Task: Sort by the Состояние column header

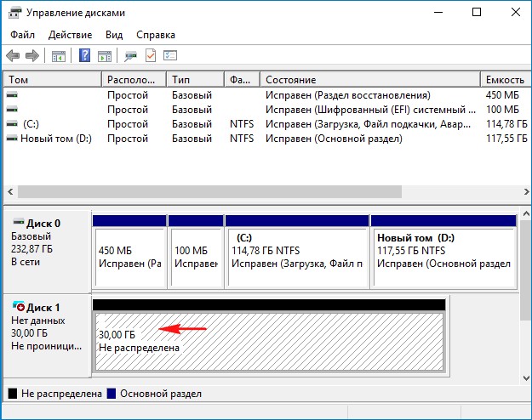Action: pos(370,80)
